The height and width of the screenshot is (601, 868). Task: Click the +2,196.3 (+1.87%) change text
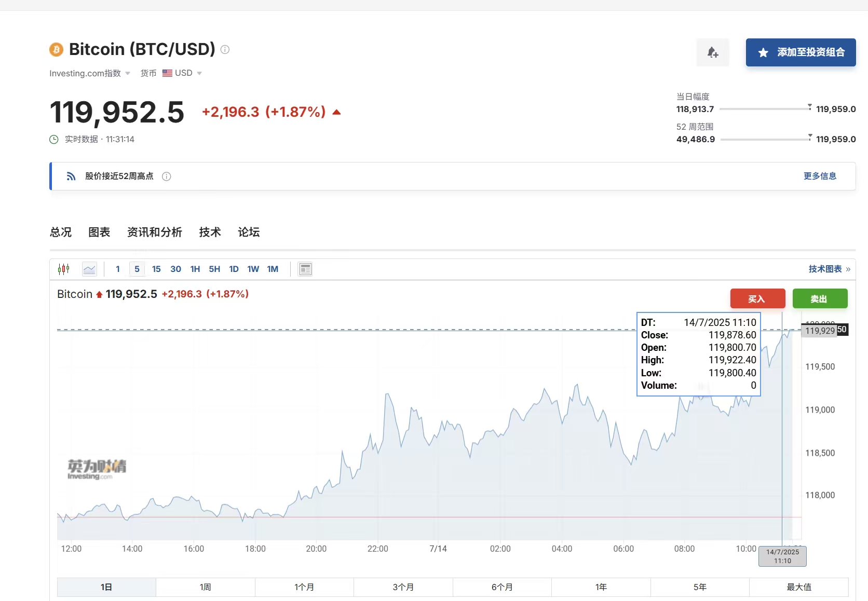pyautogui.click(x=264, y=112)
